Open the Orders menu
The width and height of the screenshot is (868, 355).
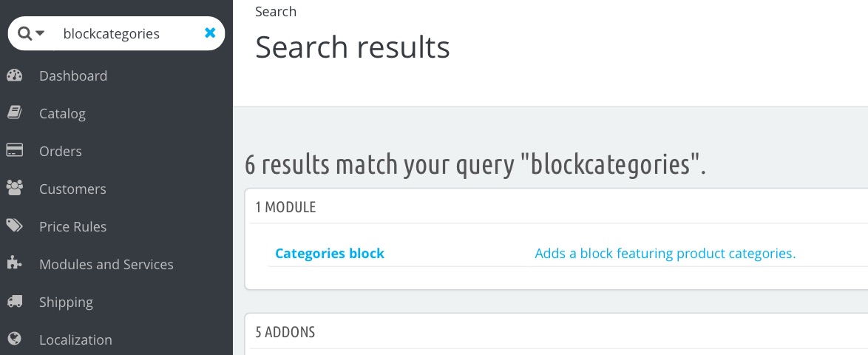pos(61,151)
